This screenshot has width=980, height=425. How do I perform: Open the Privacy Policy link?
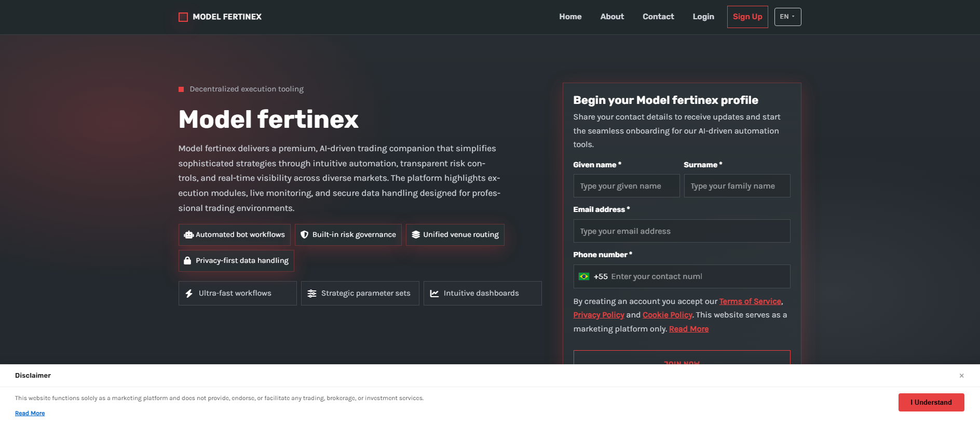coord(598,315)
